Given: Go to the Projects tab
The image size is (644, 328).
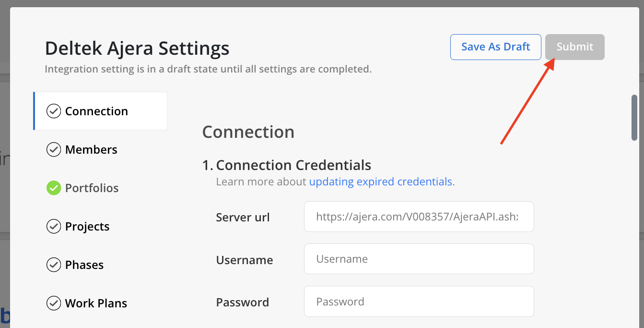Looking at the screenshot, I should (x=100, y=226).
